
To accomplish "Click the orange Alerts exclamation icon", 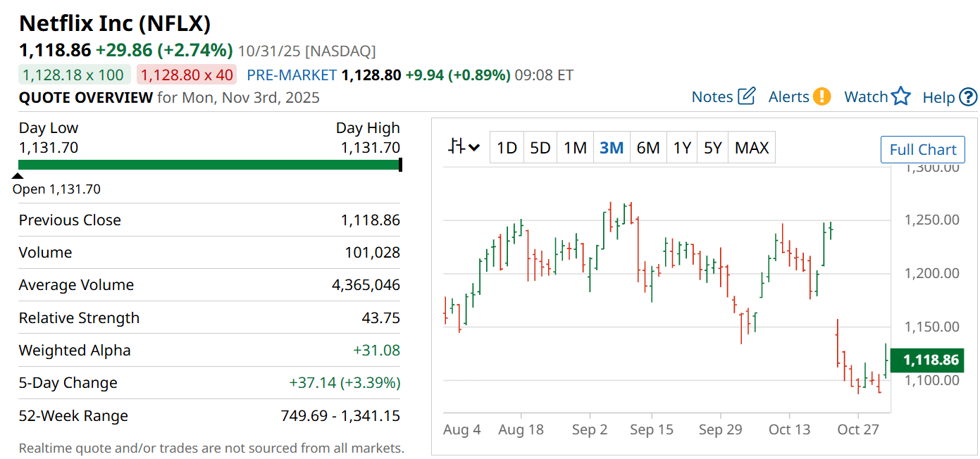I will (x=821, y=96).
